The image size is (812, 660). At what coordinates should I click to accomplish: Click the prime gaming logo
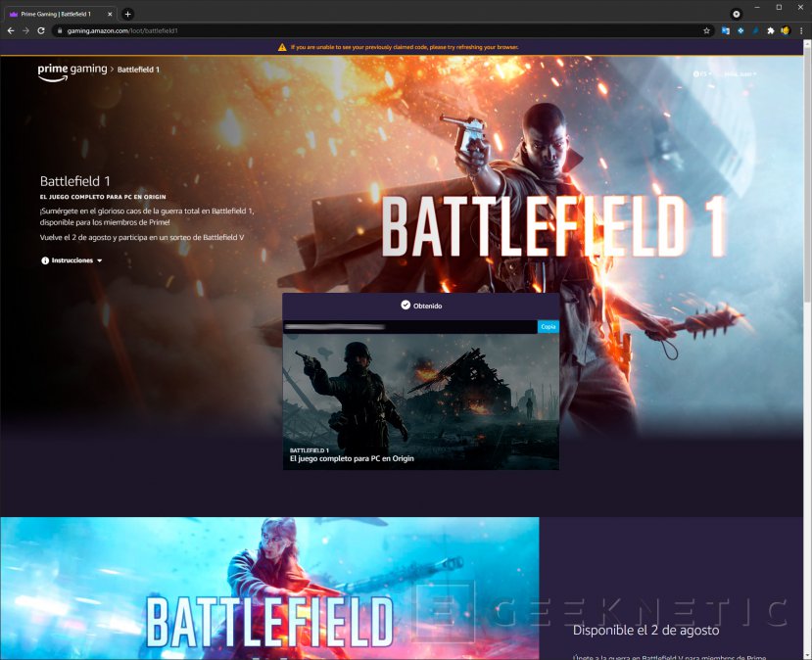pyautogui.click(x=72, y=71)
